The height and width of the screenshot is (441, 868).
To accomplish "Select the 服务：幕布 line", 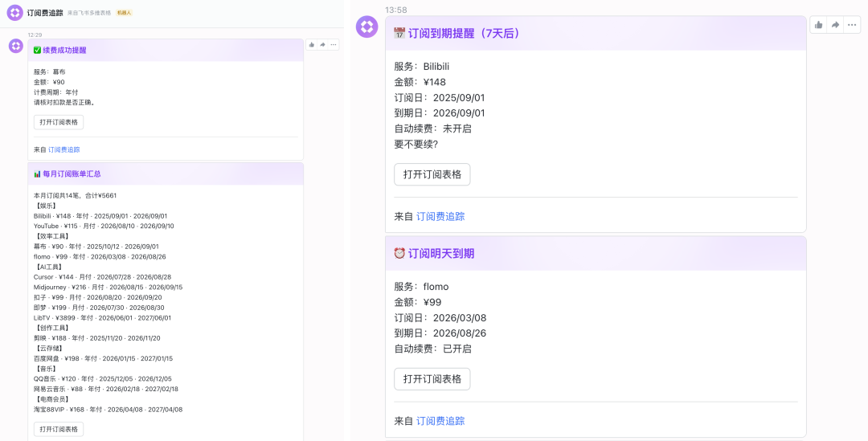I will pyautogui.click(x=50, y=72).
